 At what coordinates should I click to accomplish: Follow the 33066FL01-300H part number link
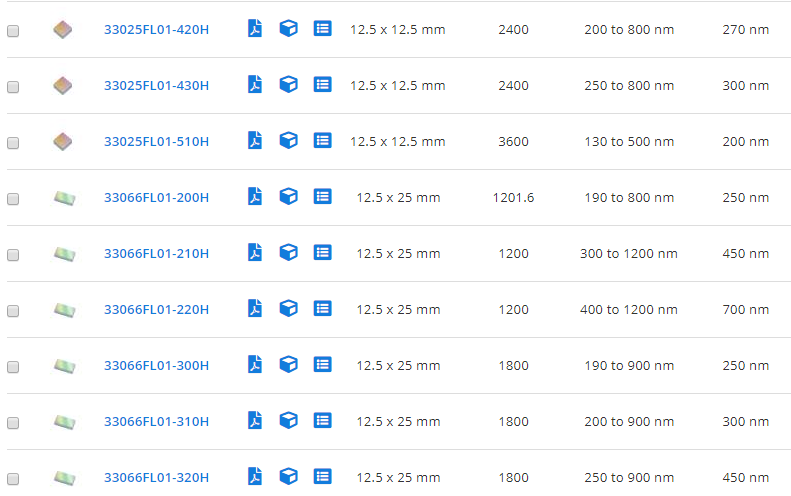156,366
